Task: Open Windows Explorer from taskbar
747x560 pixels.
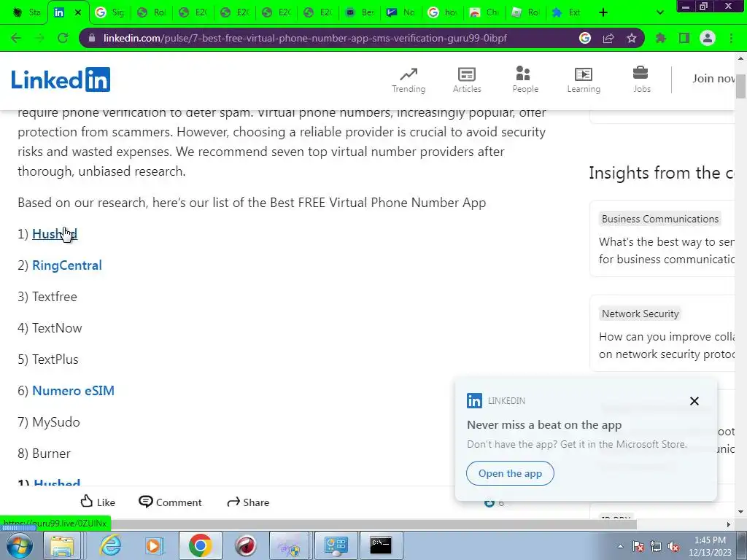Action: point(62,545)
